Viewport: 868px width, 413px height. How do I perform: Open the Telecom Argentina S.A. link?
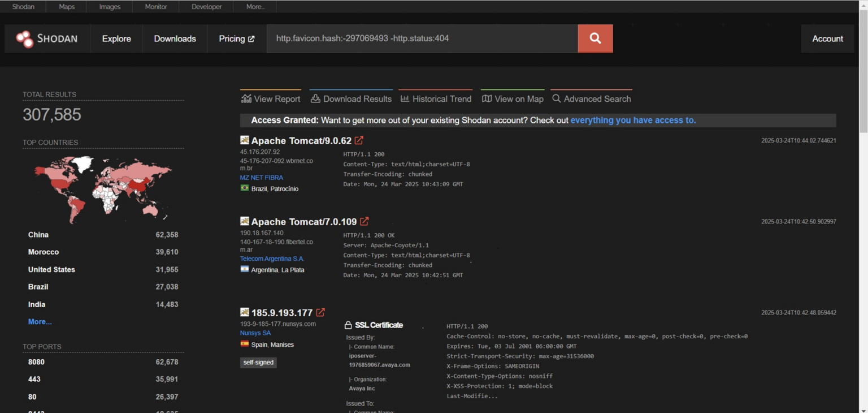272,259
